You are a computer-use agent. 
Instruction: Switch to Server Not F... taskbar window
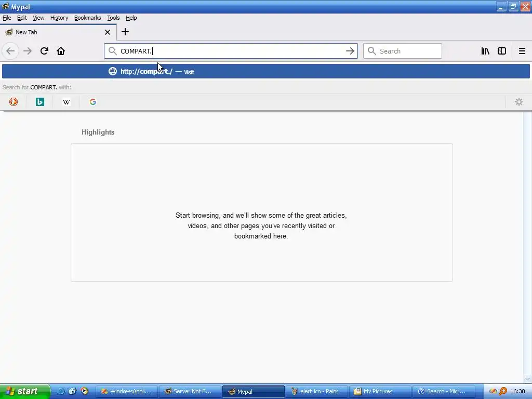coord(190,391)
